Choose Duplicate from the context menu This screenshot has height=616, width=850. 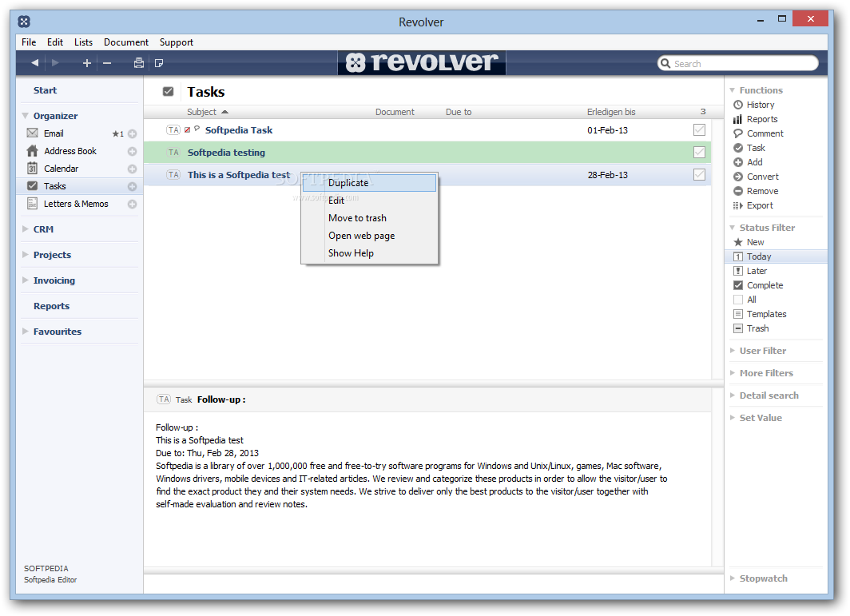(x=369, y=183)
